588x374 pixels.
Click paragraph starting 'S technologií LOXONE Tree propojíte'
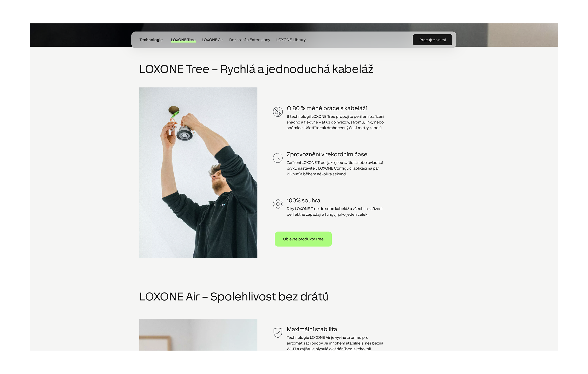(x=335, y=122)
